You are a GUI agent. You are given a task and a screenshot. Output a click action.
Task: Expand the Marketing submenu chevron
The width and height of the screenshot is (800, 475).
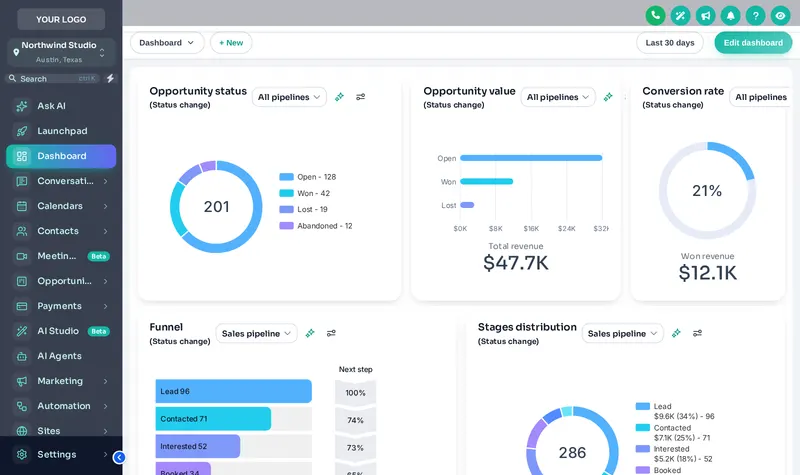pyautogui.click(x=106, y=381)
